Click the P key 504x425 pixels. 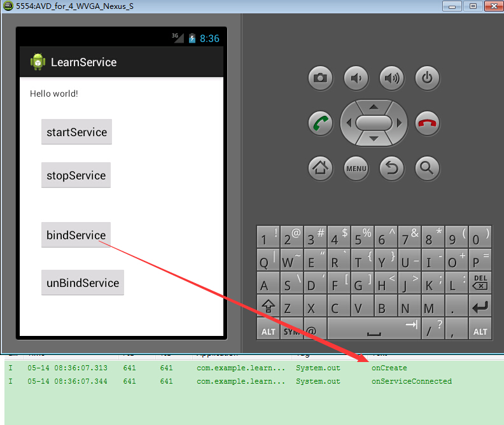tap(480, 260)
